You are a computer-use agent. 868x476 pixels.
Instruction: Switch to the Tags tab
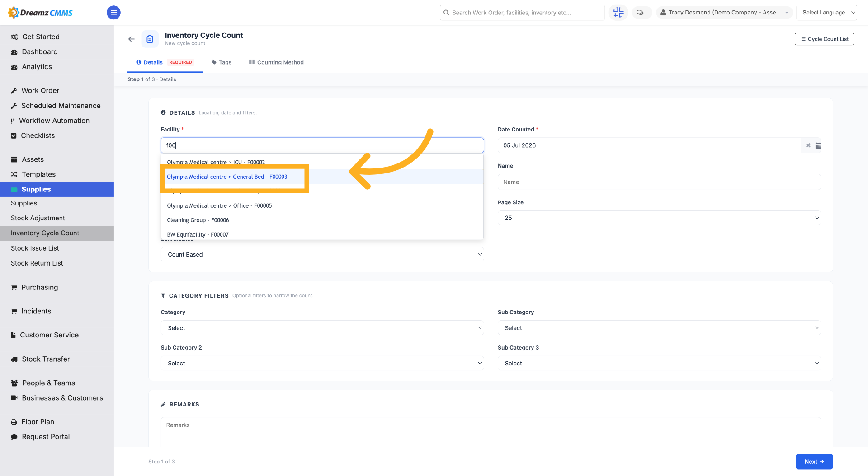[x=222, y=62]
